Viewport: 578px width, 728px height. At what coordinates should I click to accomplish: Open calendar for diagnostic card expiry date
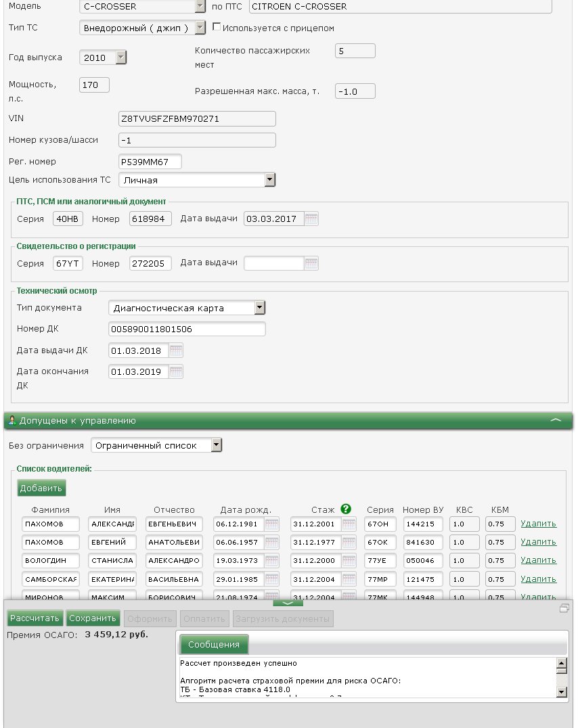point(176,372)
